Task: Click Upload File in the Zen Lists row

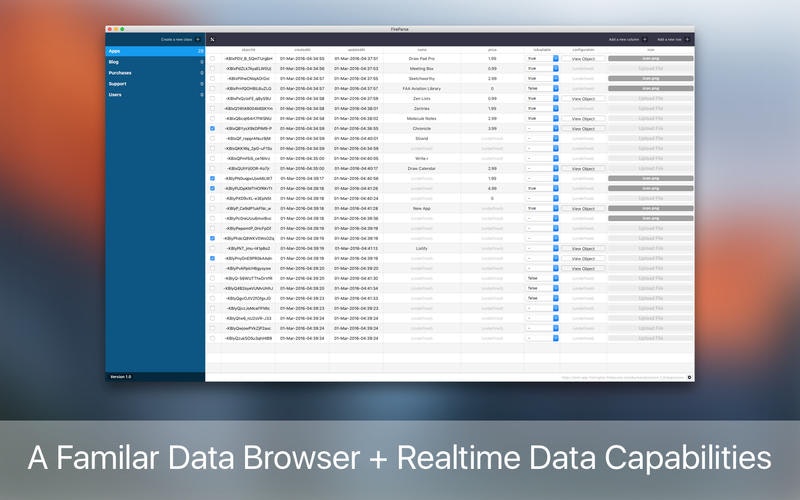Action: [x=651, y=98]
